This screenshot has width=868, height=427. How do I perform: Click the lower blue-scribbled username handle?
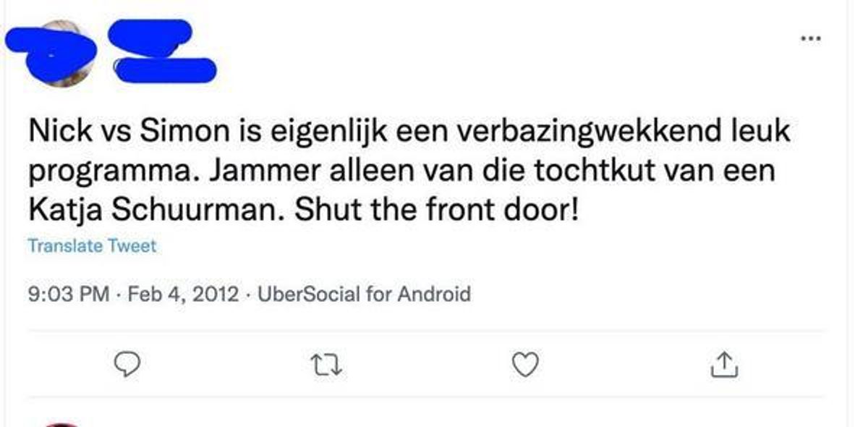[x=165, y=69]
